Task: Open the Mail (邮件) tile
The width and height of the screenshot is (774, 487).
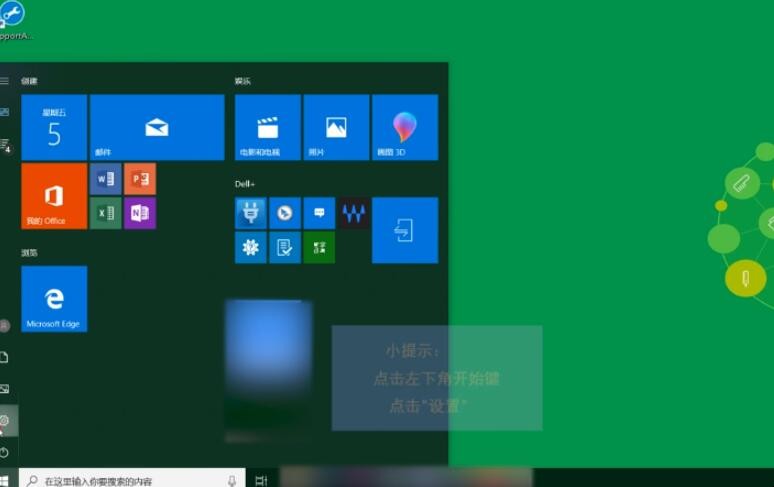Action: (x=157, y=128)
